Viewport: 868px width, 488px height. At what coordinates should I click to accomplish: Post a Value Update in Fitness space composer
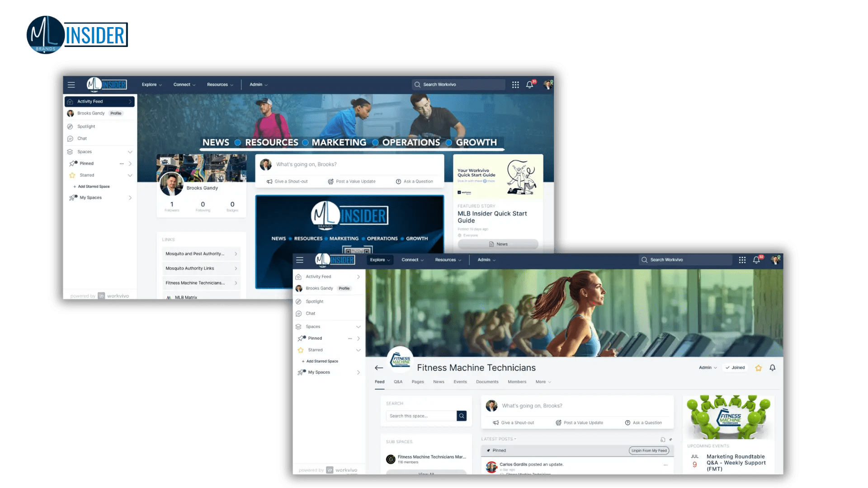coord(579,423)
